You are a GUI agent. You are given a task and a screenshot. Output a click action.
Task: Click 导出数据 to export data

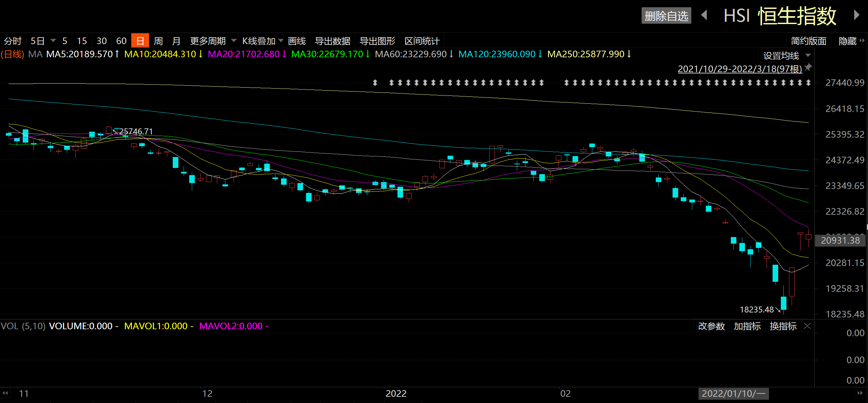point(333,41)
